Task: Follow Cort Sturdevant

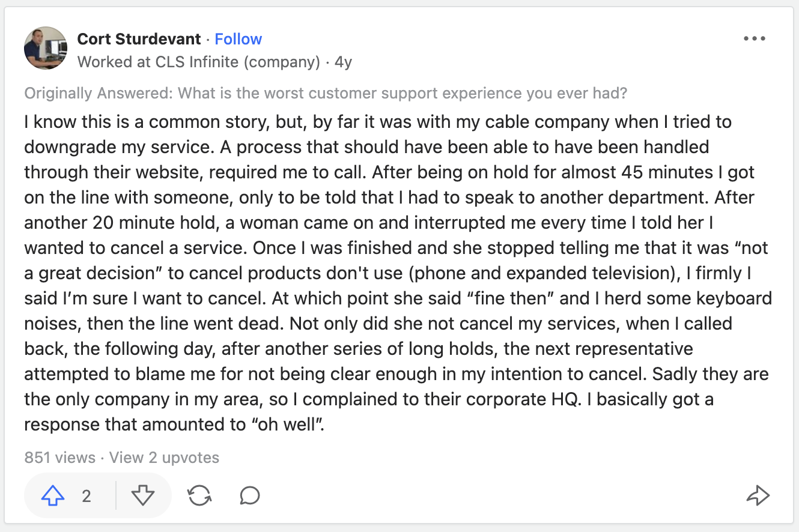Action: (x=238, y=38)
